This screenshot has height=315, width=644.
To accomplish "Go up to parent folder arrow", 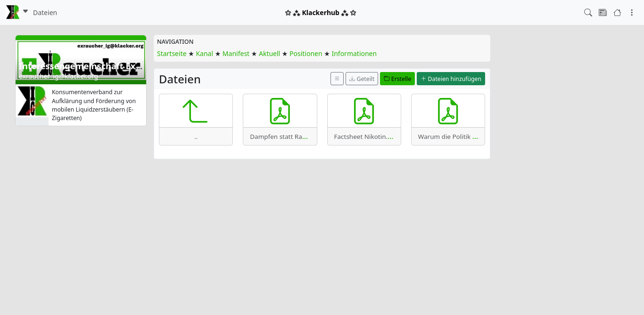I will pyautogui.click(x=196, y=111).
